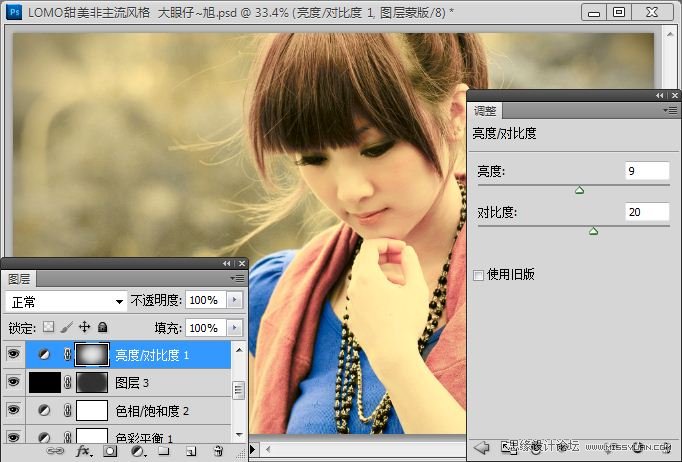Click the link layers chain icon
This screenshot has width=682, height=462.
[x=55, y=451]
